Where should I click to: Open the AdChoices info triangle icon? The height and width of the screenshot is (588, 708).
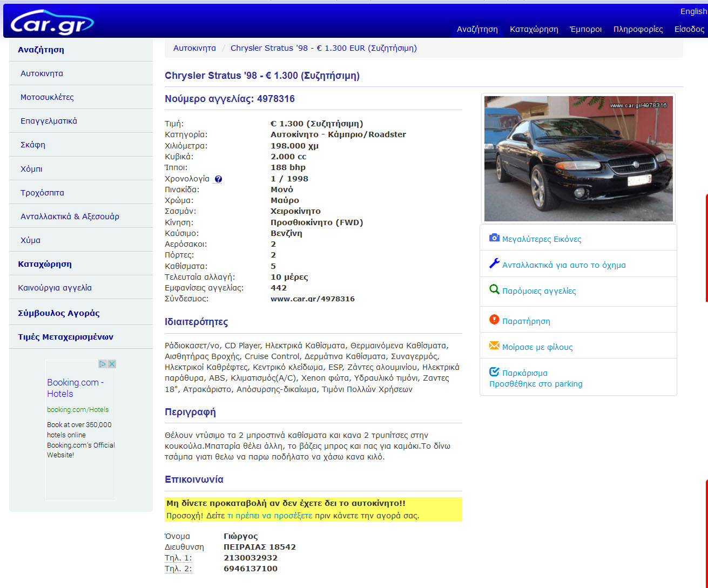coord(102,364)
